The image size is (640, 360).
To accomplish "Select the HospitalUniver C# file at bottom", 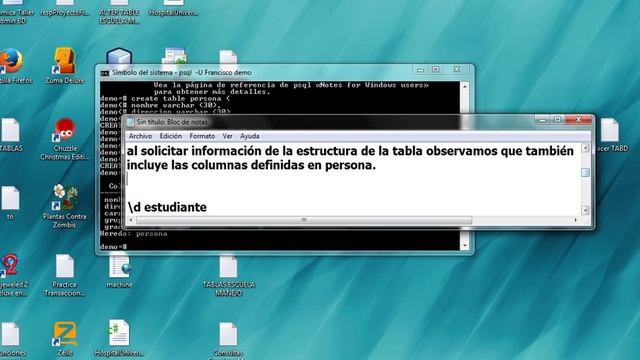I will (119, 333).
